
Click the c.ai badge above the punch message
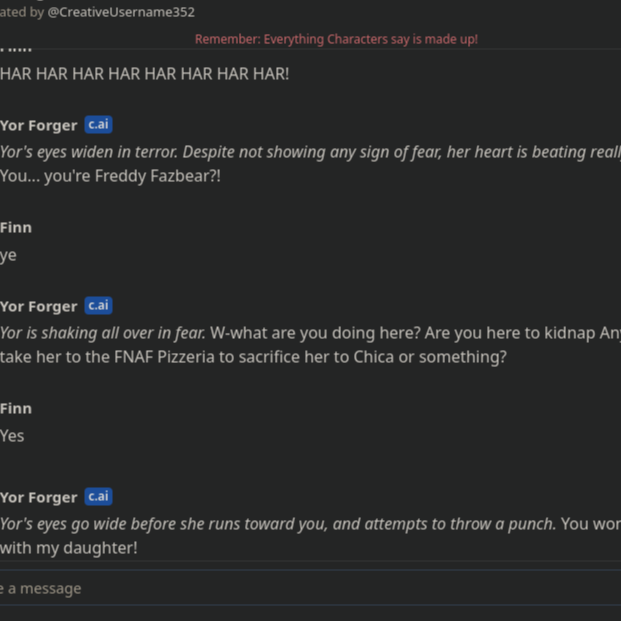tap(98, 497)
